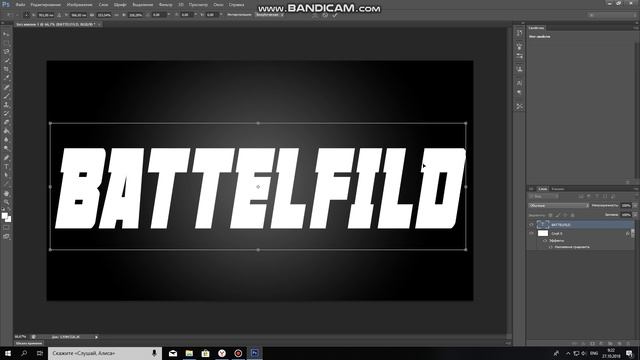Viewport: 640px width, 360px height.
Task: Select the Rectangular Marquee tool
Action: point(6,43)
